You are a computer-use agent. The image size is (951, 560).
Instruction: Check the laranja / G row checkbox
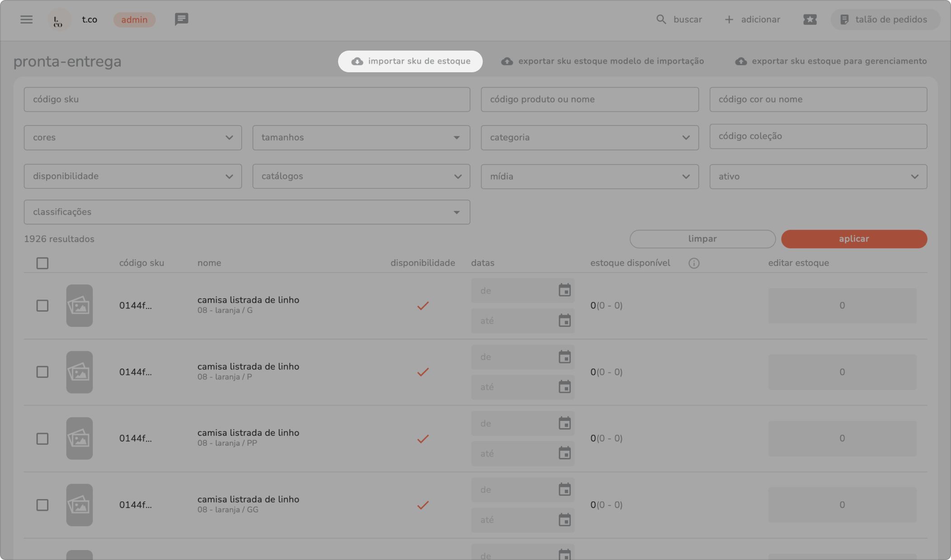click(x=42, y=306)
